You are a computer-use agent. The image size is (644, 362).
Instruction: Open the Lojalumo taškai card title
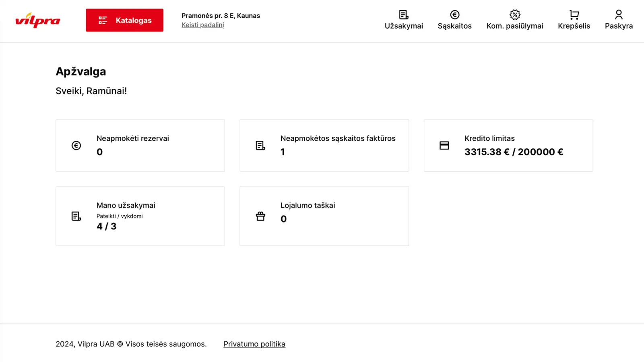308,206
